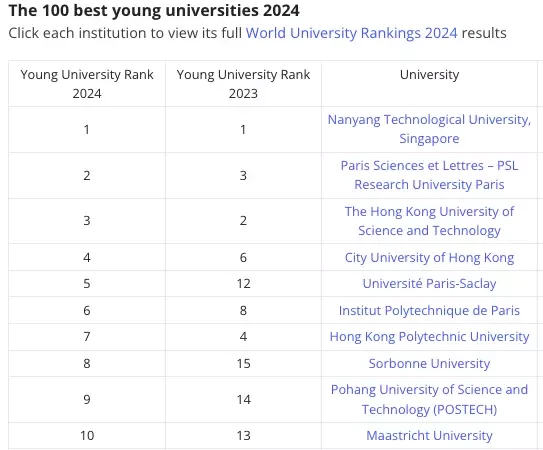Image resolution: width=543 pixels, height=450 pixels.
Task: Select 2023 rank '3' for PSL Research University
Action: pos(243,175)
